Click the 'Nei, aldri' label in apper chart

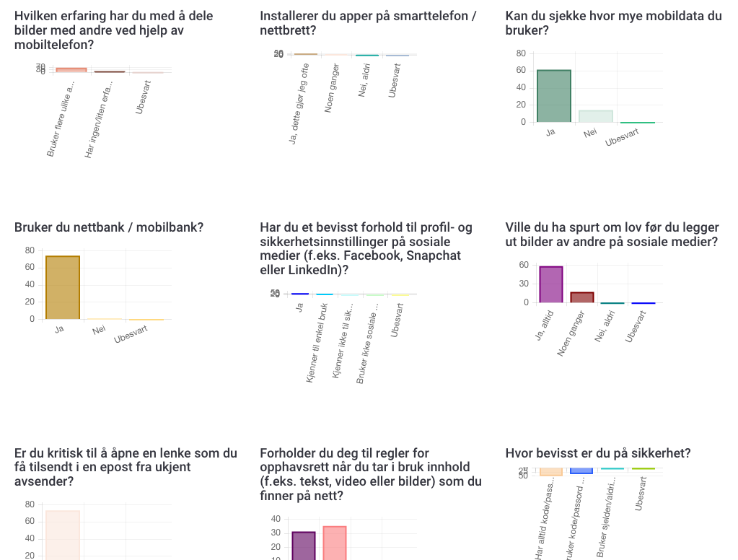pos(366,80)
